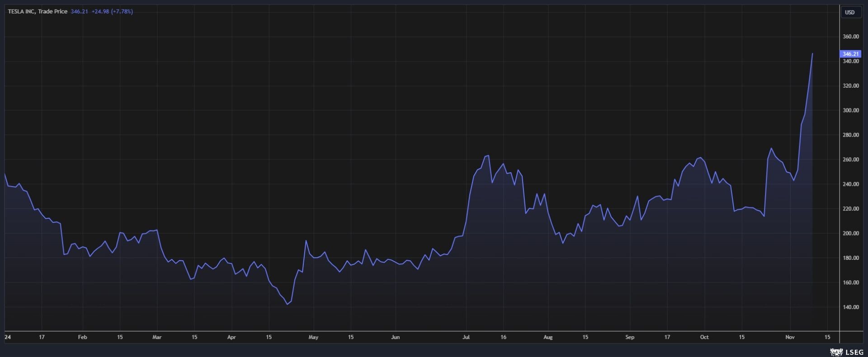Image resolution: width=868 pixels, height=357 pixels.
Task: Click the 15 date label between Apr and May
Action: (x=269, y=337)
